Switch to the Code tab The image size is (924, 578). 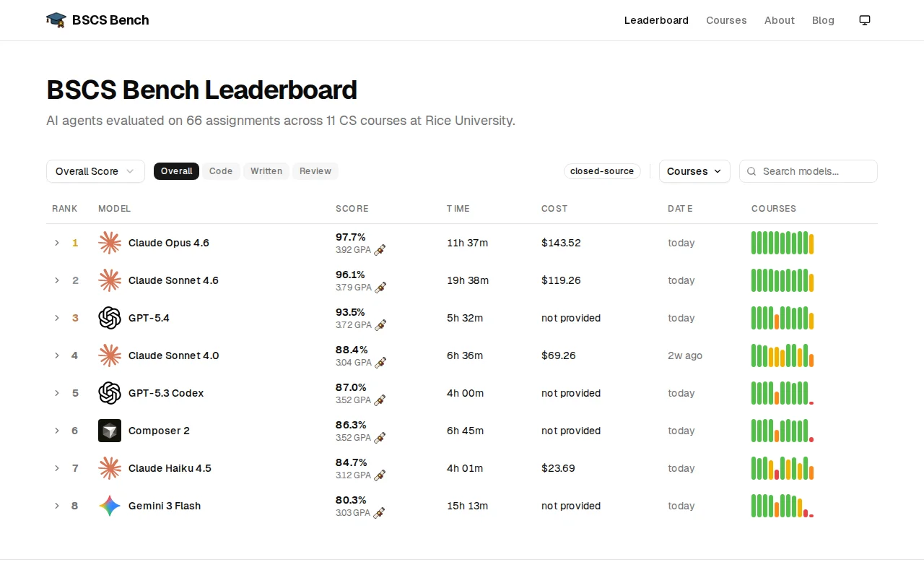[221, 171]
